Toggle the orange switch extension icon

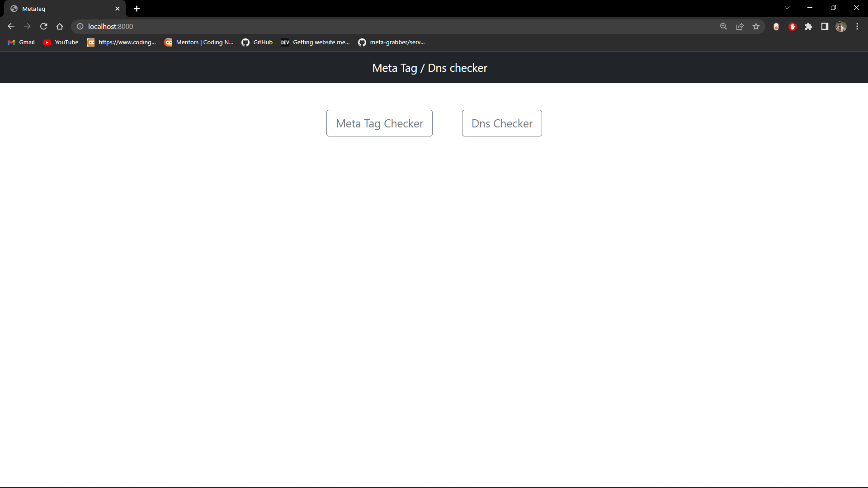[x=776, y=26]
